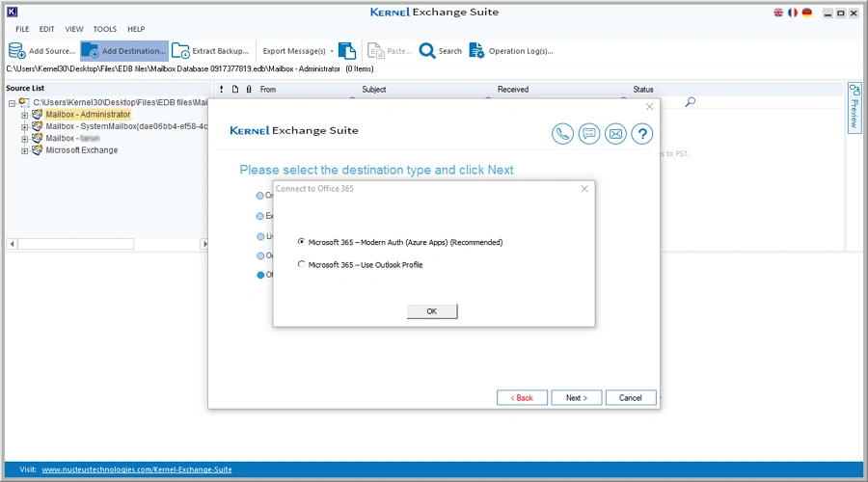
Task: Sort by the Subject column header
Action: pyautogui.click(x=374, y=89)
